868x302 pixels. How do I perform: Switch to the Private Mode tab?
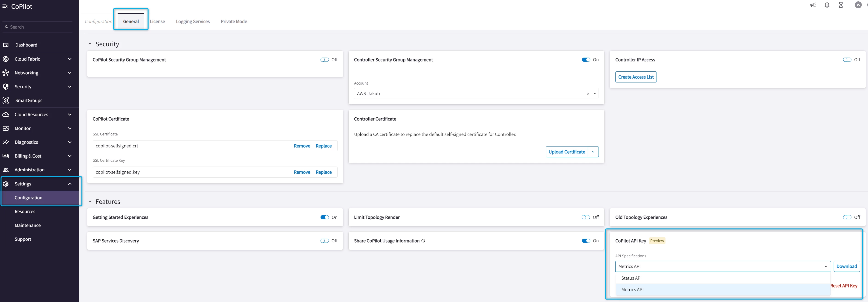pyautogui.click(x=234, y=22)
